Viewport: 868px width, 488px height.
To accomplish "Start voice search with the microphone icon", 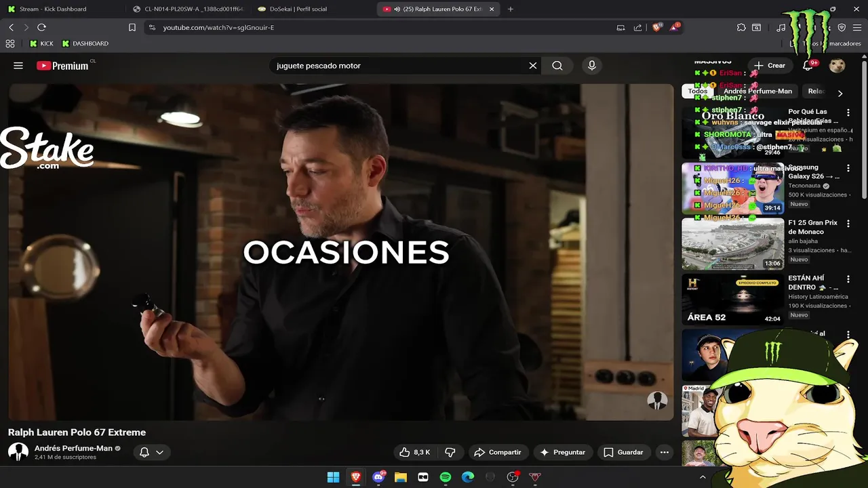I will pyautogui.click(x=592, y=66).
